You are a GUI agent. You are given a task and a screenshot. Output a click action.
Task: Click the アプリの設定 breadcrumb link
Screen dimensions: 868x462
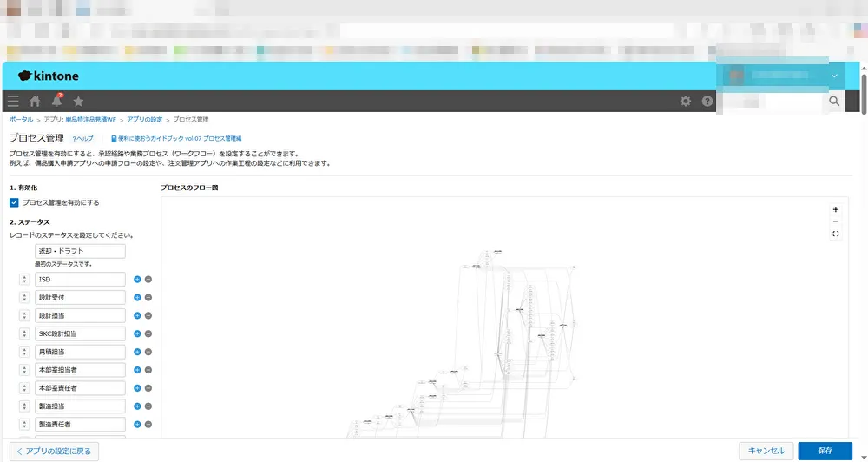coord(144,119)
